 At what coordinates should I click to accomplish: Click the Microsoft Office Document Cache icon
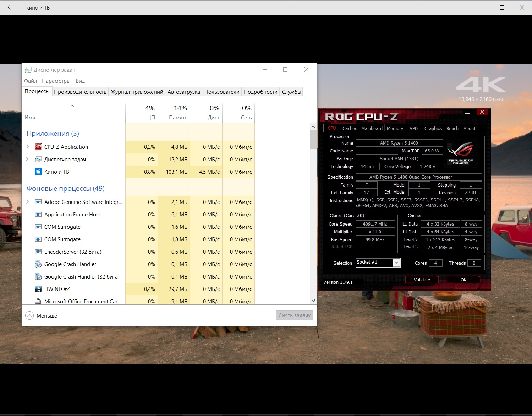coord(38,301)
